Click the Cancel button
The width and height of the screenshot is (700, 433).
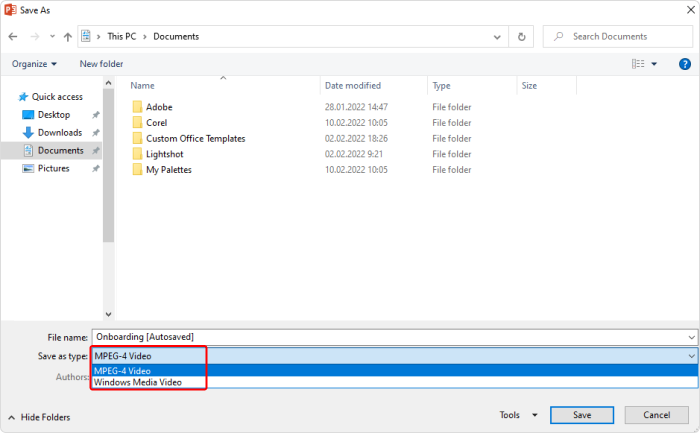pos(656,415)
